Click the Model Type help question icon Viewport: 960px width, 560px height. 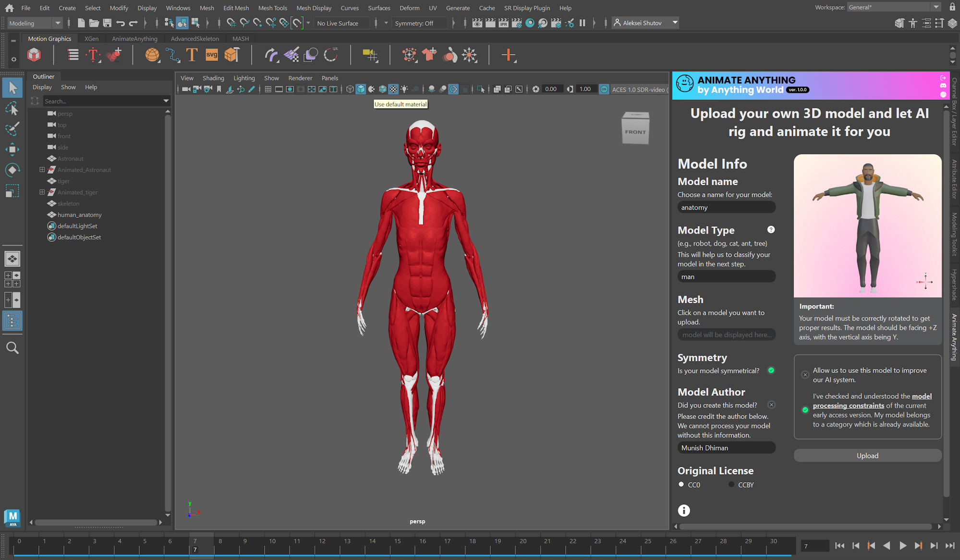click(771, 230)
